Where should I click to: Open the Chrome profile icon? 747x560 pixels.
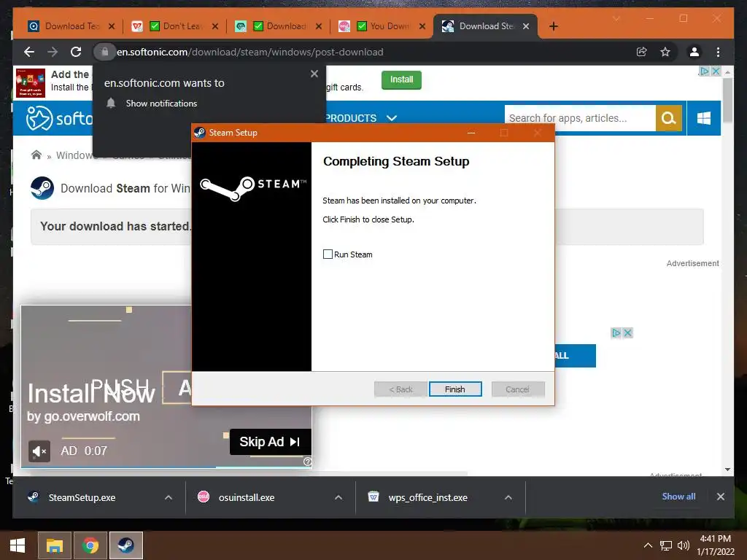click(x=694, y=52)
